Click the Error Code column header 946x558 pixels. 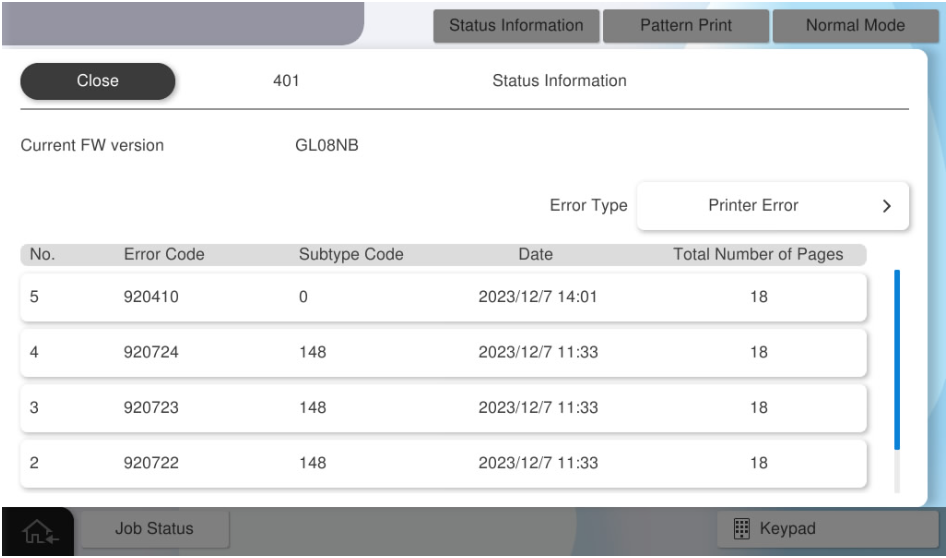(x=164, y=255)
